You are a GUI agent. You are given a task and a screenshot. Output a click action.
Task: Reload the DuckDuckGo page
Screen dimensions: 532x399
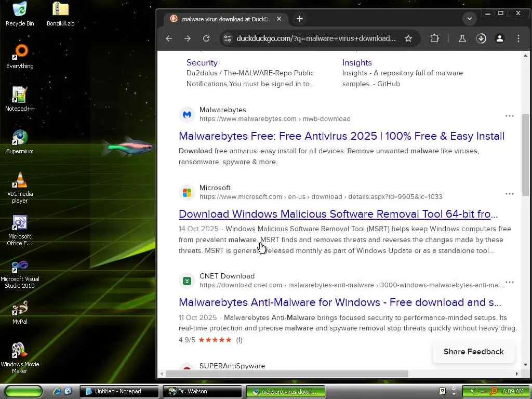tap(206, 38)
